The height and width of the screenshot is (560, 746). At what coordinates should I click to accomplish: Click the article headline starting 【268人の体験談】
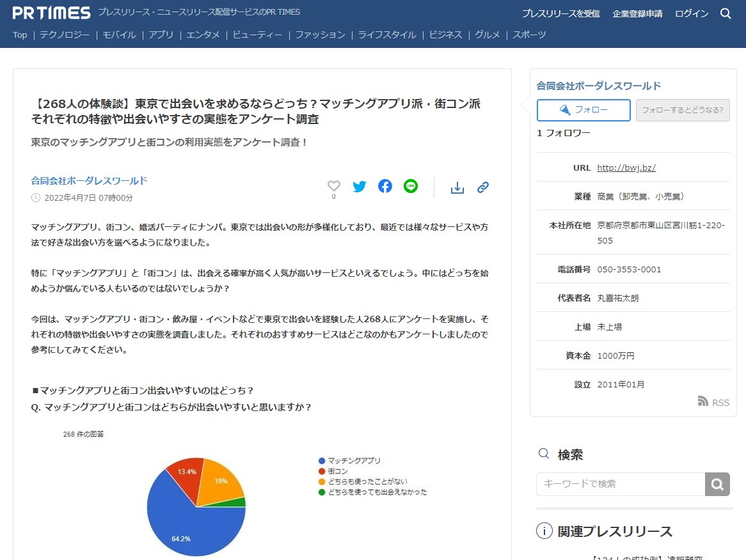click(x=256, y=111)
